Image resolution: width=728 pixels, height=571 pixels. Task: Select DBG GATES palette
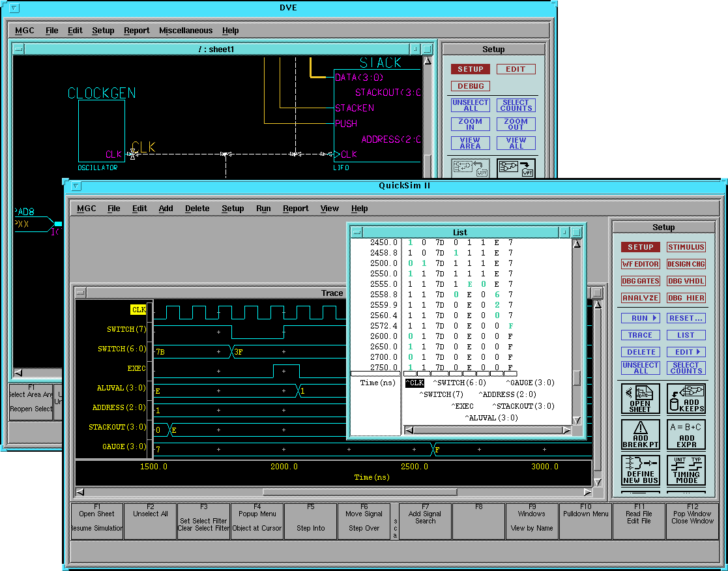[640, 281]
